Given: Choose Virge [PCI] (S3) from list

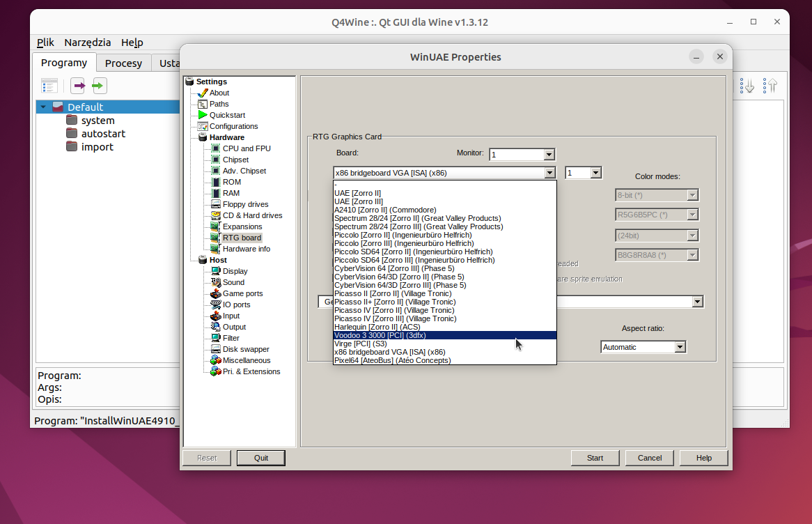Looking at the screenshot, I should (x=445, y=344).
